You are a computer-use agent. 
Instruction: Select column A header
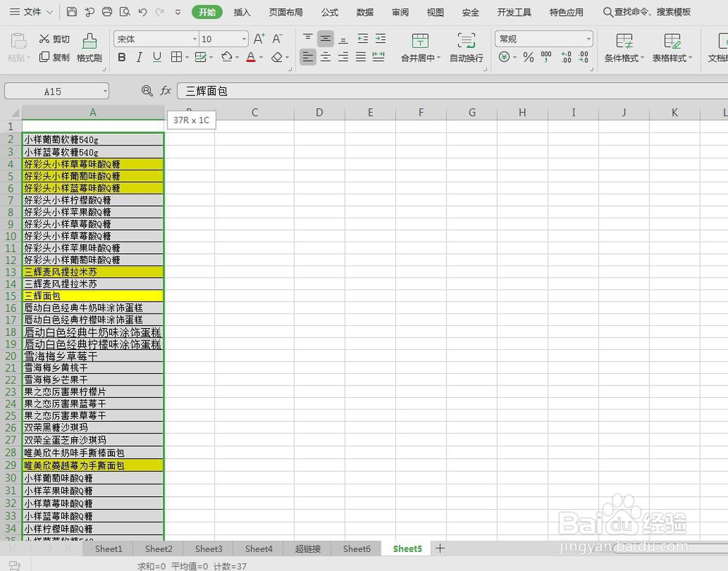click(x=93, y=113)
